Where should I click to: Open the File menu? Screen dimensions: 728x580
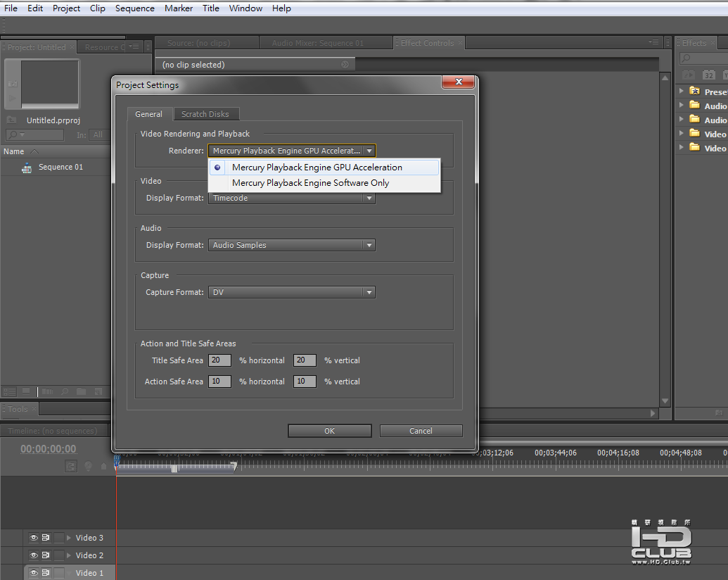pos(11,8)
